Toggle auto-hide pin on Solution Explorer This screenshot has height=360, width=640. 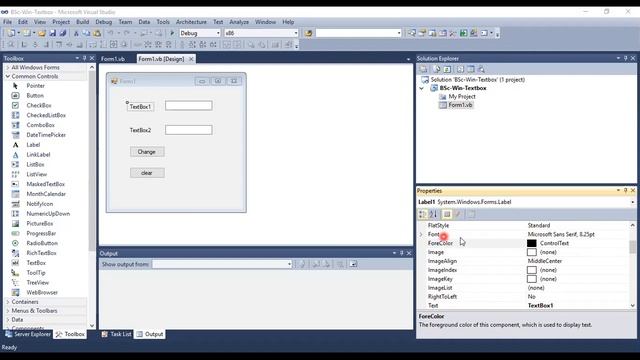click(x=625, y=58)
